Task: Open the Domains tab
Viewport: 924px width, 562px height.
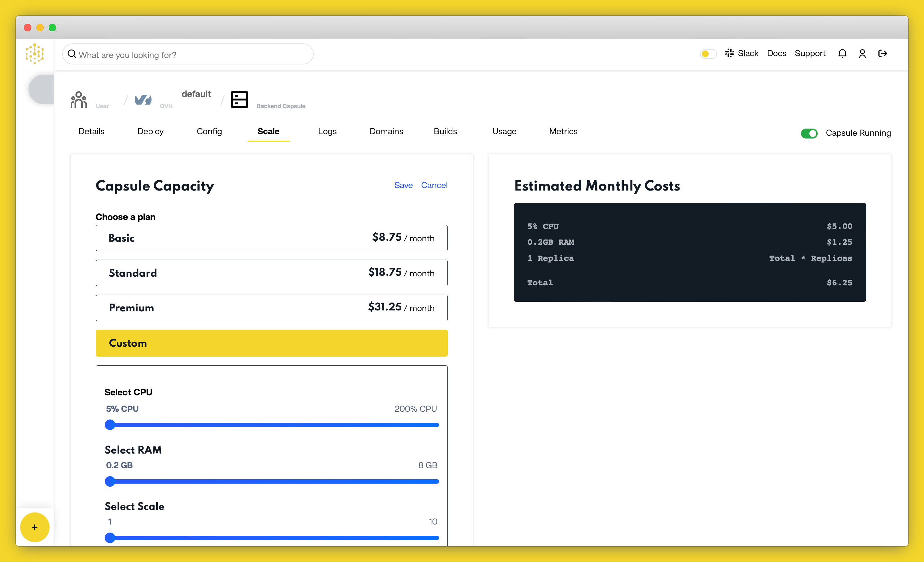Action: pos(386,131)
